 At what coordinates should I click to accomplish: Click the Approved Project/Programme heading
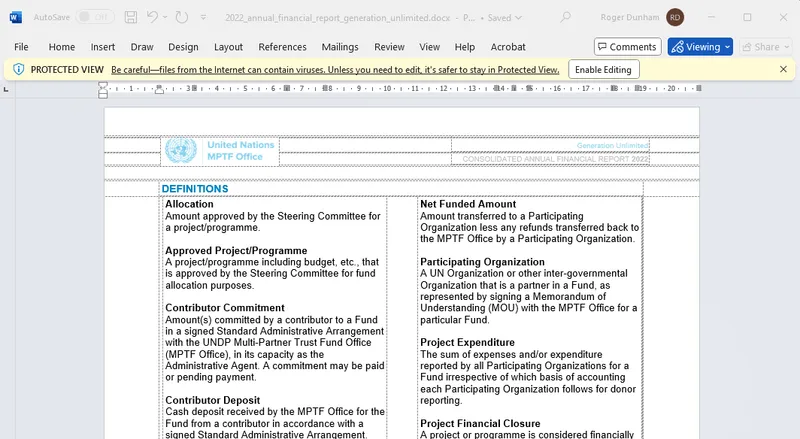(x=236, y=251)
